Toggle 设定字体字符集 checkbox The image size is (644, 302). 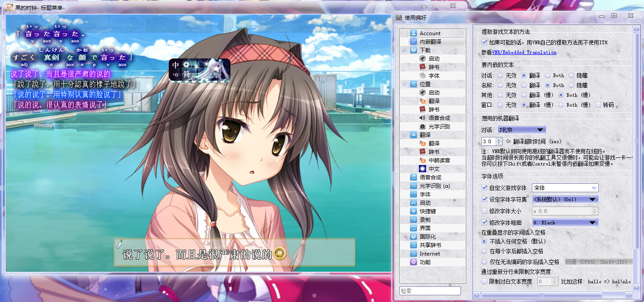485,199
